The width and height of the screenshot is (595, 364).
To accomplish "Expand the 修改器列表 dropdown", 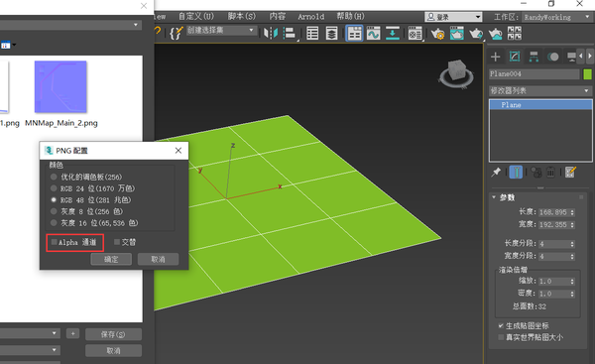I will pos(540,90).
